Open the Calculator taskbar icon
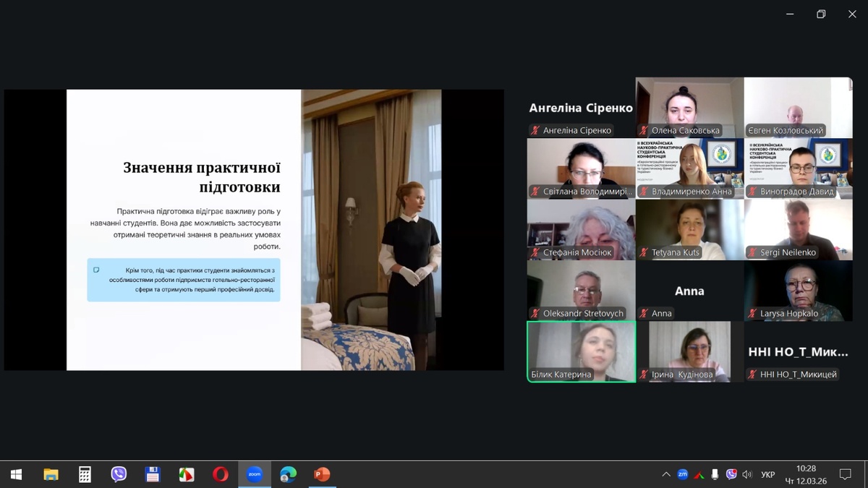868x488 pixels. 85,474
